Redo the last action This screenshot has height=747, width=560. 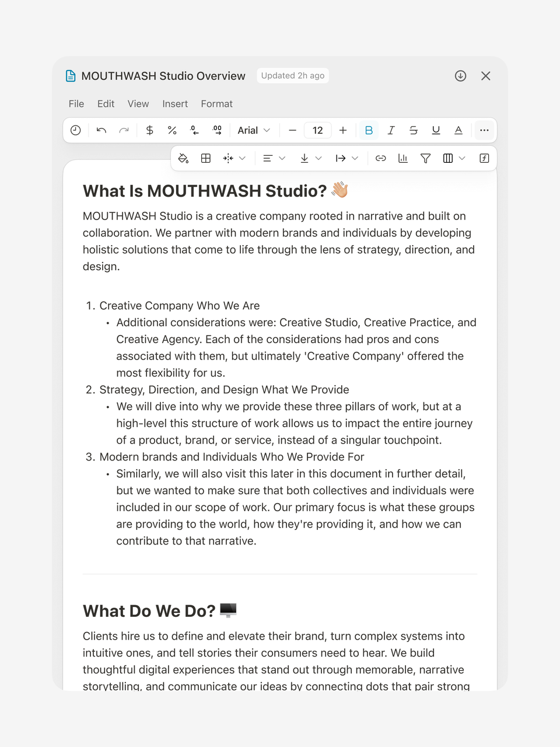pos(124,130)
